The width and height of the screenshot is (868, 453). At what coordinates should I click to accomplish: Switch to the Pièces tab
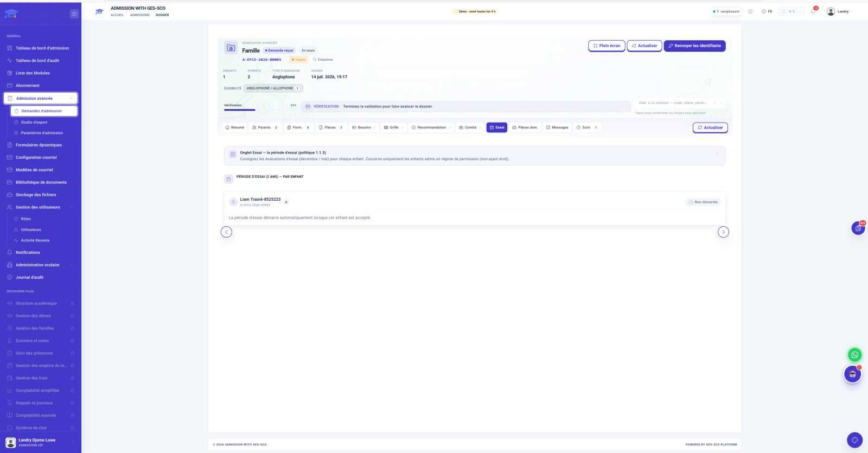click(x=331, y=127)
